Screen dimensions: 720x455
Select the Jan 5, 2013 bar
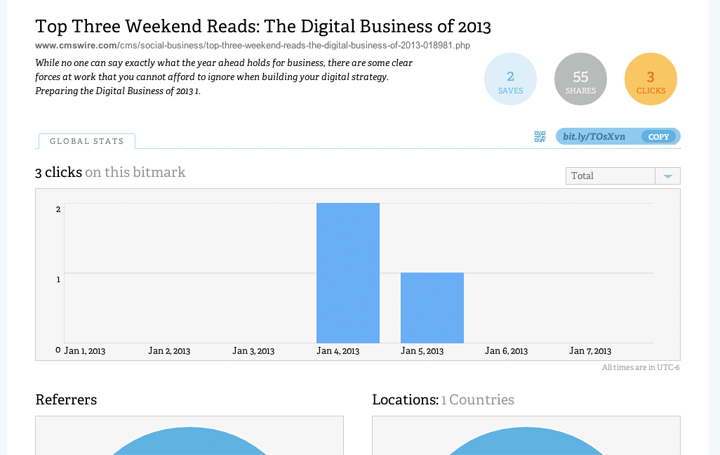click(x=432, y=308)
